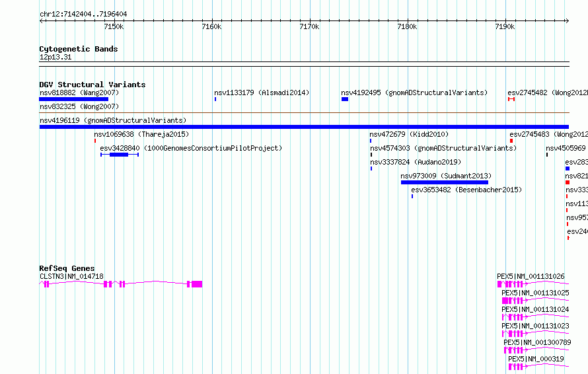The image size is (588, 374).
Task: Click the chr12:7142404..7196404 region label
Action: [83, 14]
